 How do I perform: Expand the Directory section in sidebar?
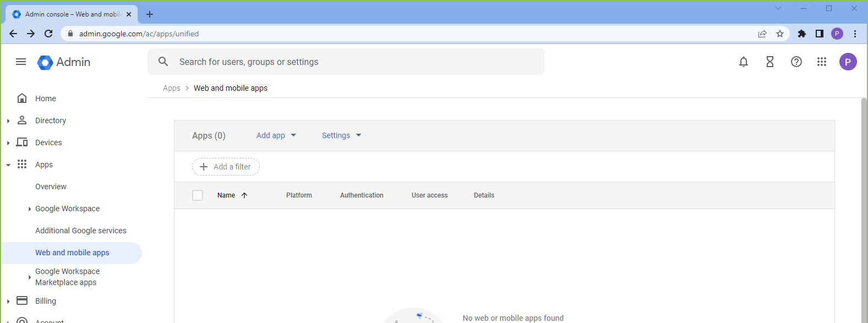coord(8,121)
